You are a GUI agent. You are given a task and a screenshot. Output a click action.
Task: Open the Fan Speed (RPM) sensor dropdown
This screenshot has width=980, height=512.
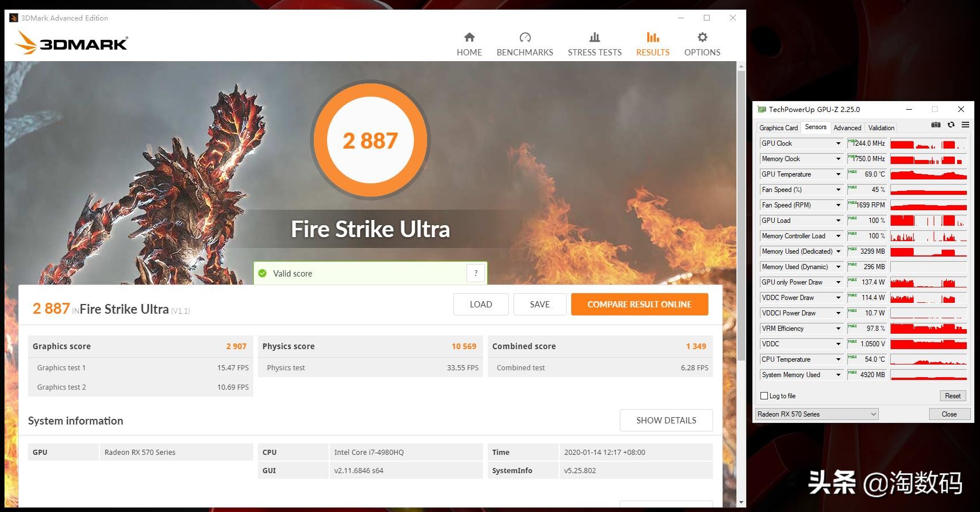pos(838,205)
